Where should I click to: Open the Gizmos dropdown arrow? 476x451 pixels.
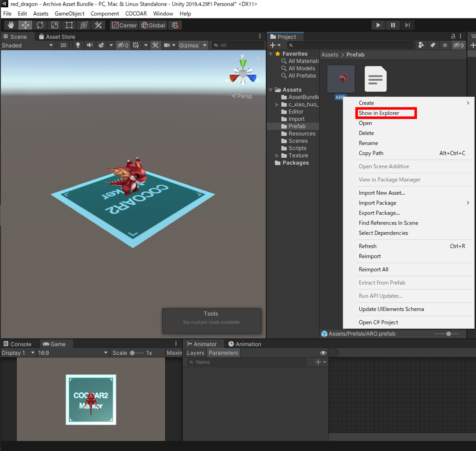pyautogui.click(x=205, y=45)
